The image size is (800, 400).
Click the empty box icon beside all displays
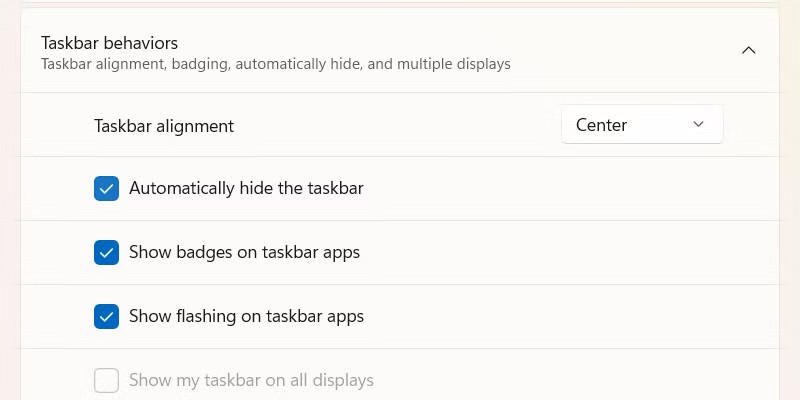(x=107, y=380)
